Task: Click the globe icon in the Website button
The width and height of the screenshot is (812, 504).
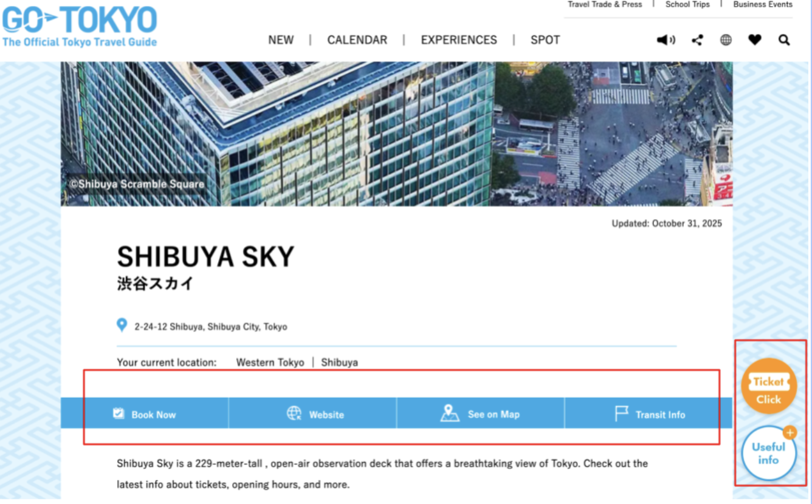Action: (x=294, y=414)
